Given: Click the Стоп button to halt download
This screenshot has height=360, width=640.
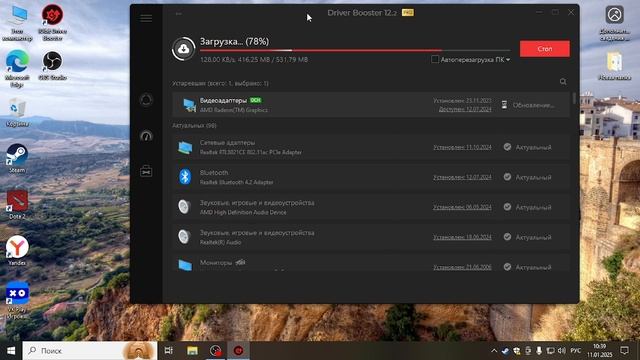Looking at the screenshot, I should click(544, 49).
